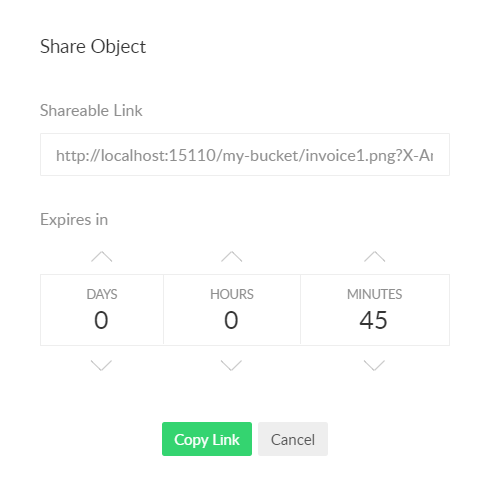Image resolution: width=490 pixels, height=488 pixels.
Task: Decrease days with the down chevron
Action: coord(102,365)
